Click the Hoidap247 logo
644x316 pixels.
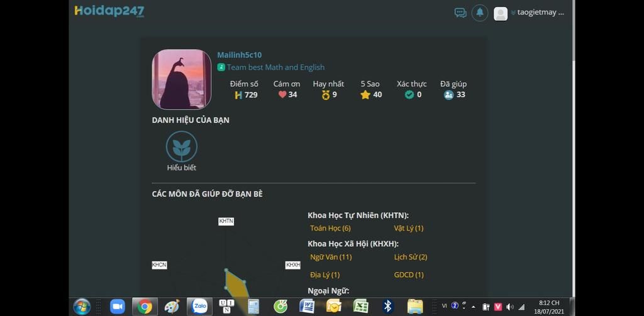[109, 11]
